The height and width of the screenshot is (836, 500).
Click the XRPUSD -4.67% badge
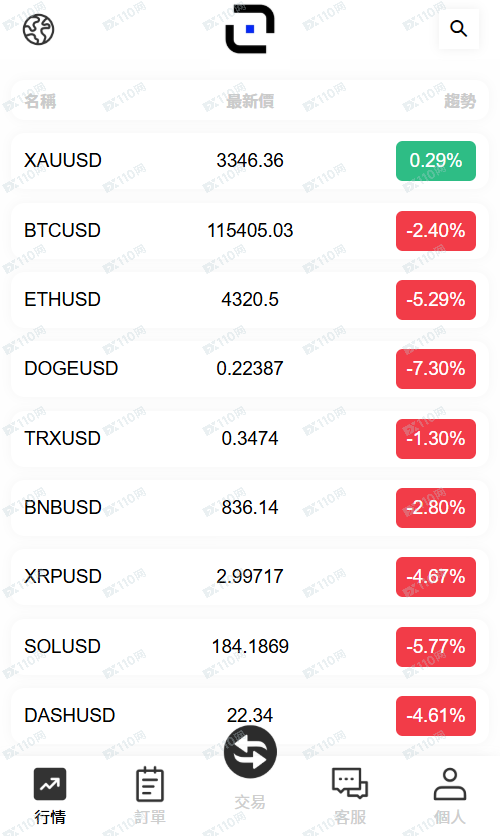coord(436,577)
